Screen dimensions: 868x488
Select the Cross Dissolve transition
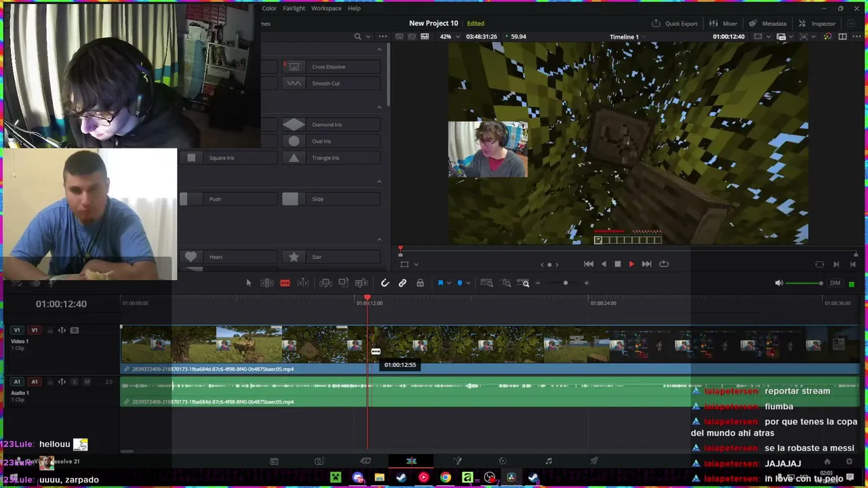(x=331, y=66)
